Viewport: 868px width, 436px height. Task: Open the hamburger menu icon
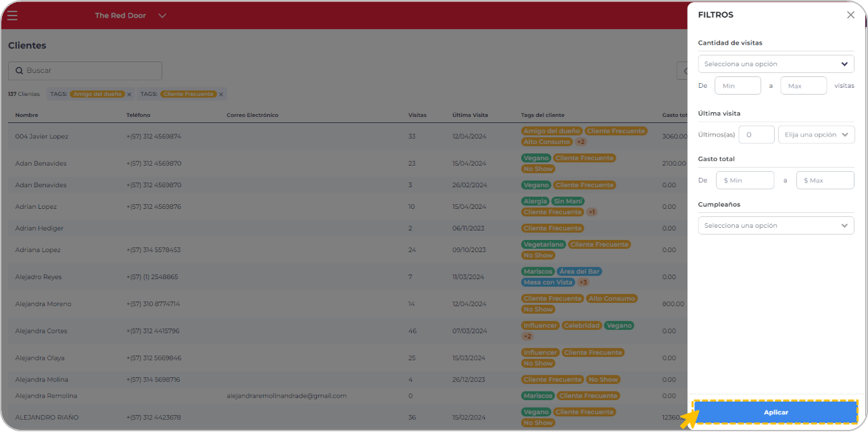[x=12, y=16]
